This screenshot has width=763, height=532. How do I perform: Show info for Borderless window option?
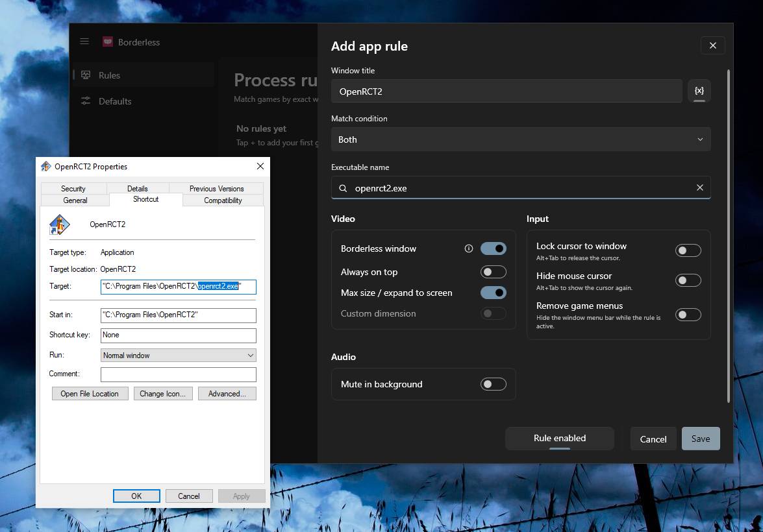pos(469,248)
